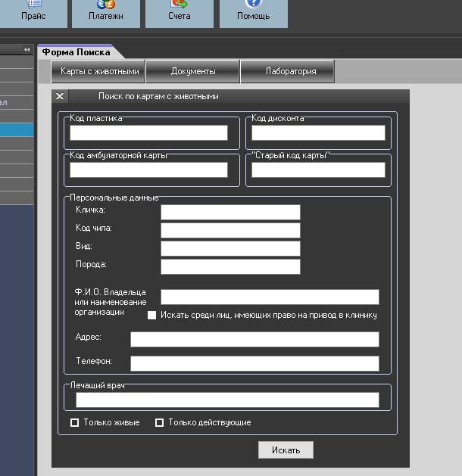Open the Лаборатория tab
The image size is (462, 476).
(x=287, y=71)
